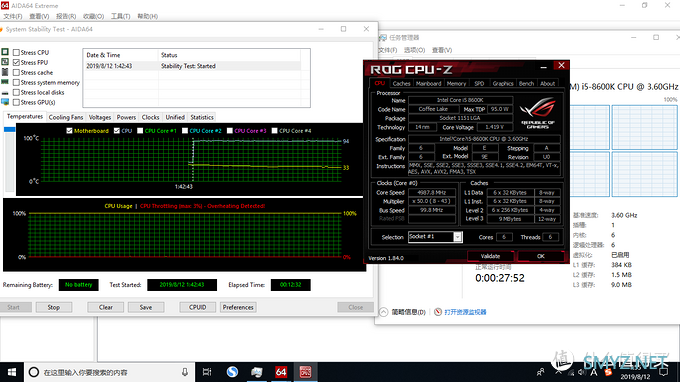Click the microphone icon in search box

tap(185, 372)
